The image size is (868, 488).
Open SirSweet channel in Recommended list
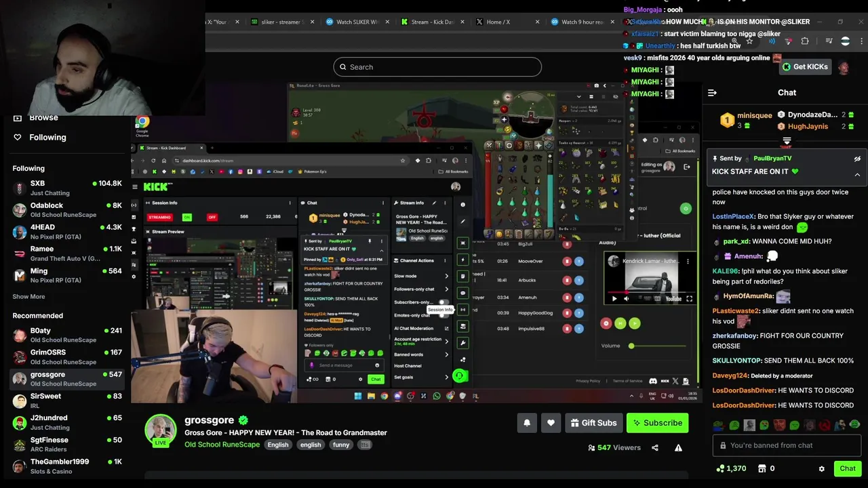click(67, 400)
